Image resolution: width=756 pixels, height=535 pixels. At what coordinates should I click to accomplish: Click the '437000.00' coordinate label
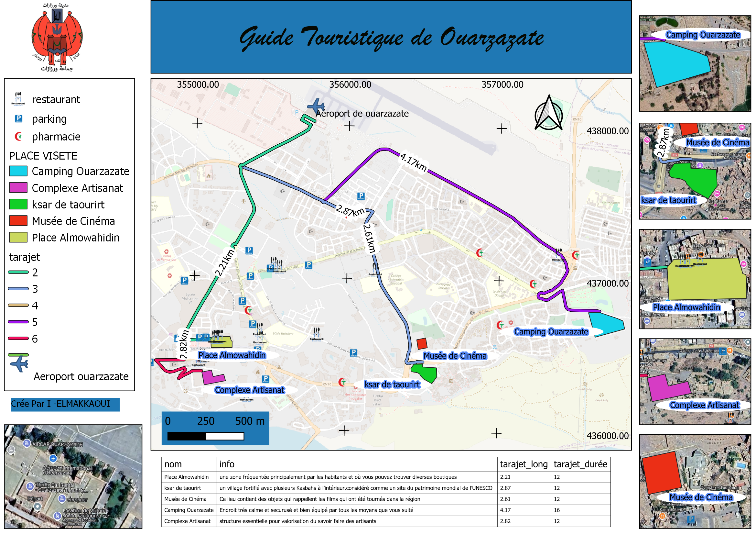(608, 284)
